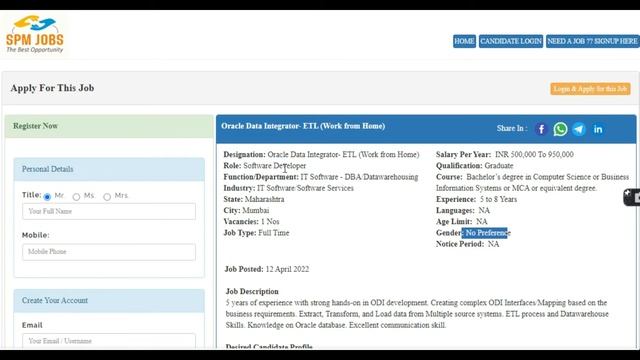Share the job on LinkedIn
The height and width of the screenshot is (360, 640).
pyautogui.click(x=598, y=129)
